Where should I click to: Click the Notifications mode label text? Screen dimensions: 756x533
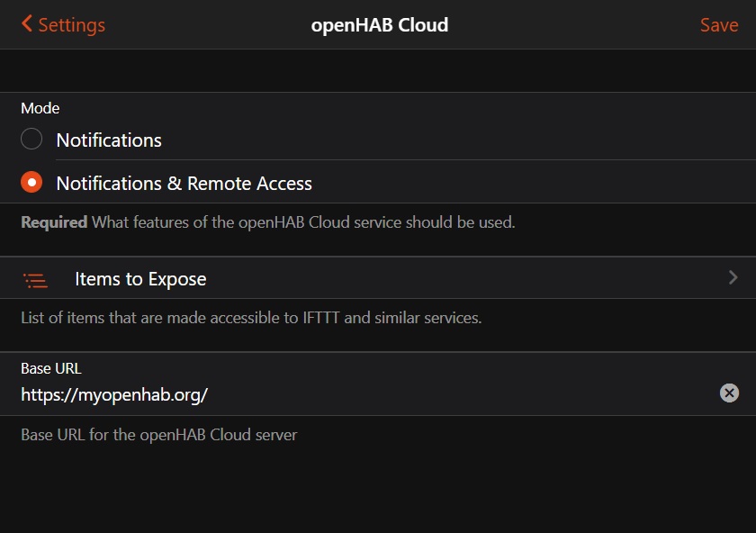(x=109, y=140)
